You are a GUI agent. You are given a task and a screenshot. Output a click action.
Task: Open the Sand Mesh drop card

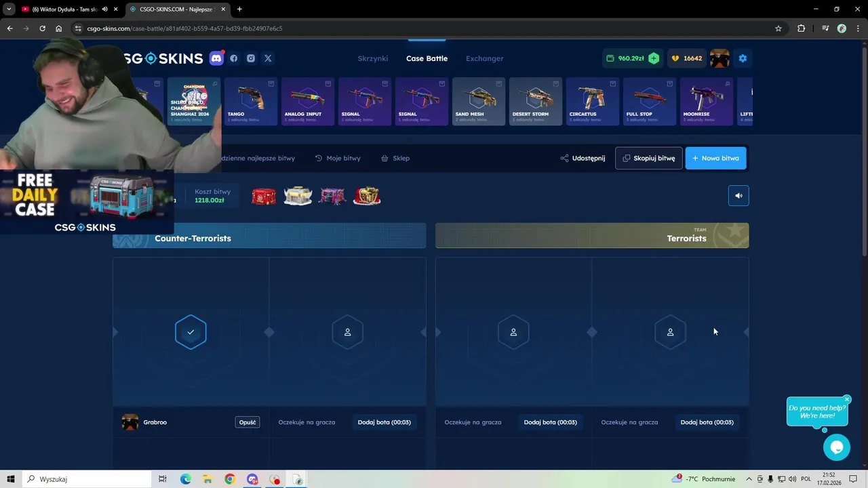tap(479, 102)
